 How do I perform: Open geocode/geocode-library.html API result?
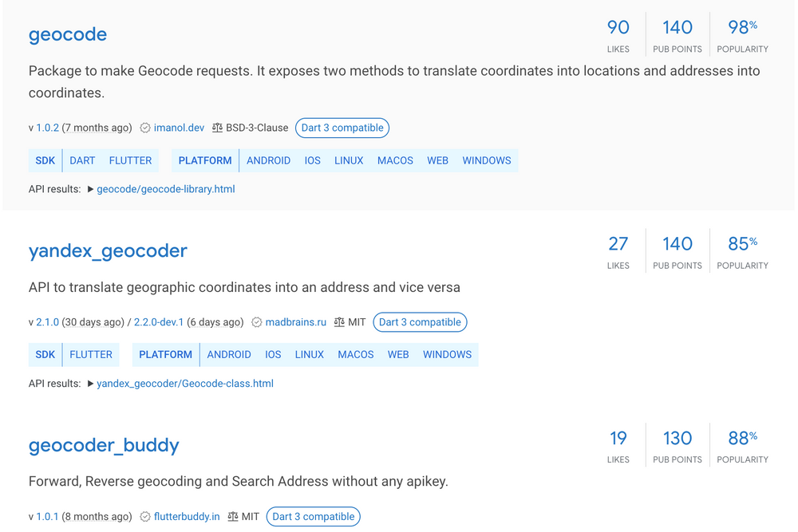[x=166, y=189]
